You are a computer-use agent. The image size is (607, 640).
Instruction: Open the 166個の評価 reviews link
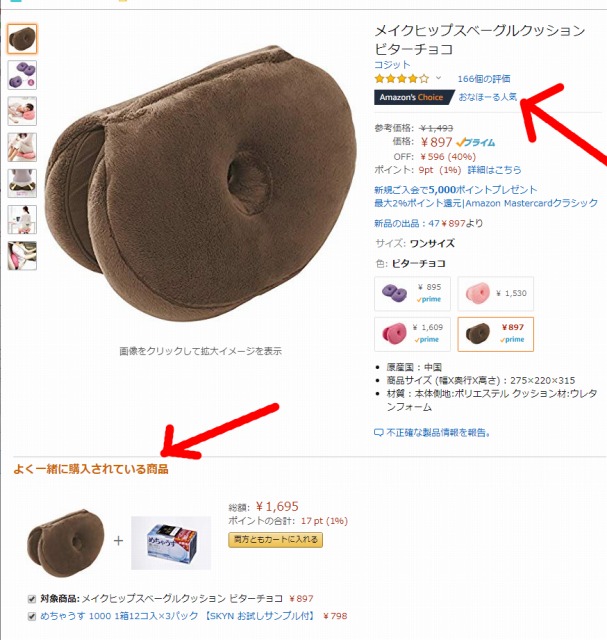click(484, 79)
